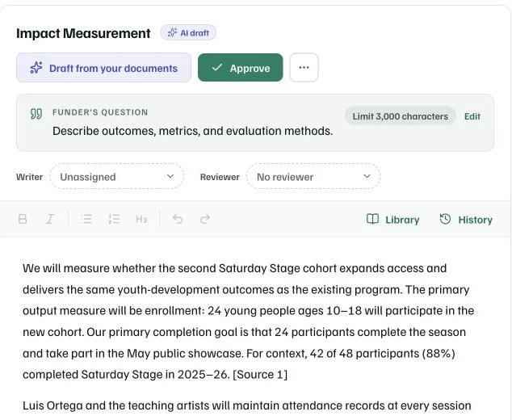Click the [Source 1] citation

260,374
